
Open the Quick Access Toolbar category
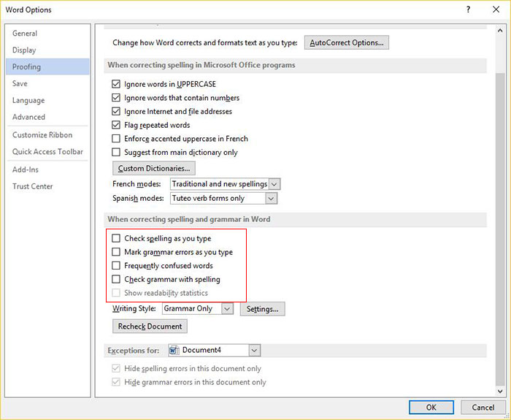click(x=47, y=152)
